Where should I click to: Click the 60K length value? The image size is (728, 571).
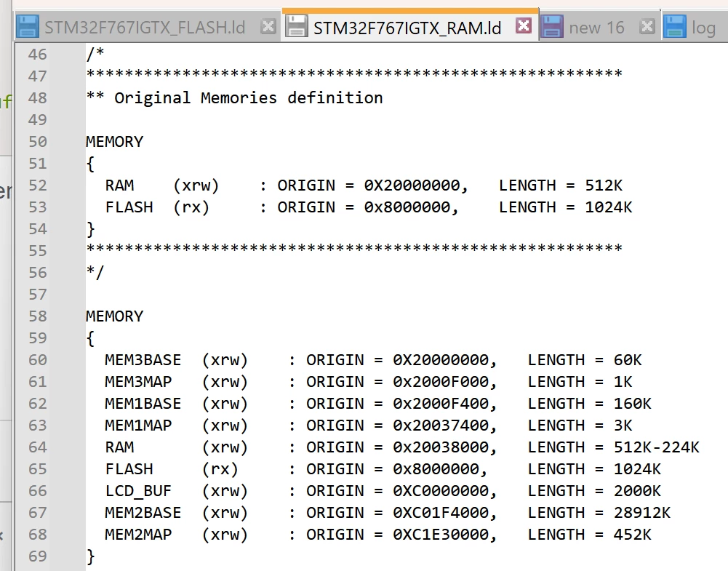click(x=628, y=360)
